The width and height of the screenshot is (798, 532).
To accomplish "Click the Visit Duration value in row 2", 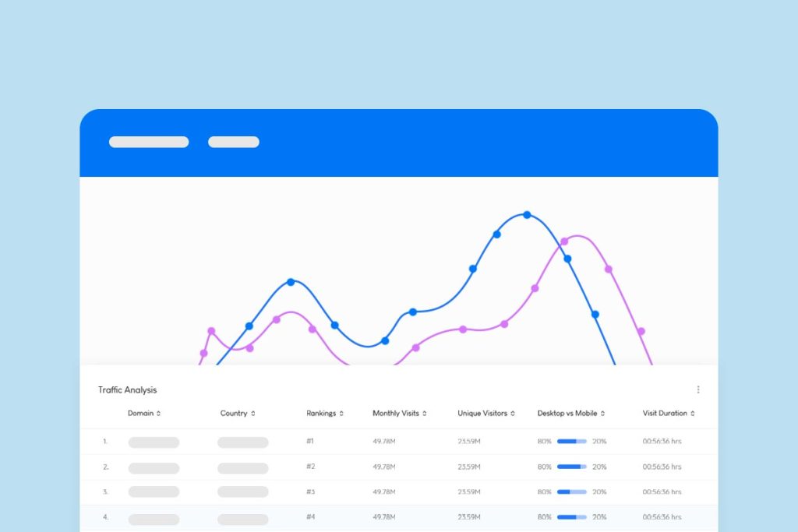I will coord(662,467).
